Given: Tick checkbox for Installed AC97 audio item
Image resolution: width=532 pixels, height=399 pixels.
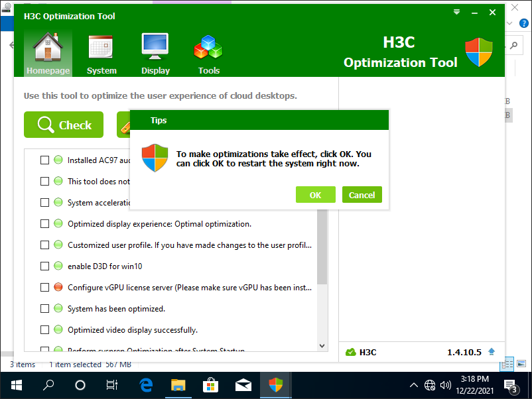Looking at the screenshot, I should click(x=45, y=160).
